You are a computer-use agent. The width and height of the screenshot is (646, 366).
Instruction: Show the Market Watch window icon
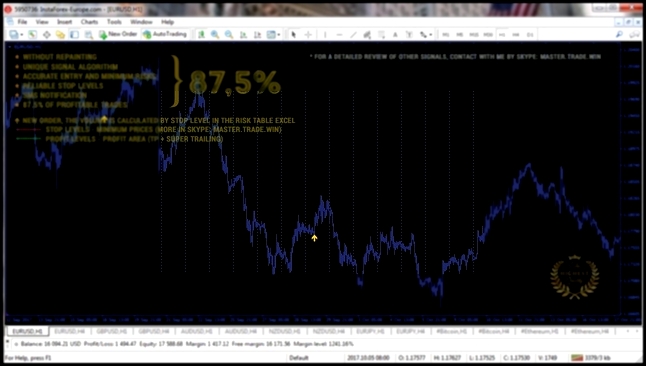tap(33, 35)
